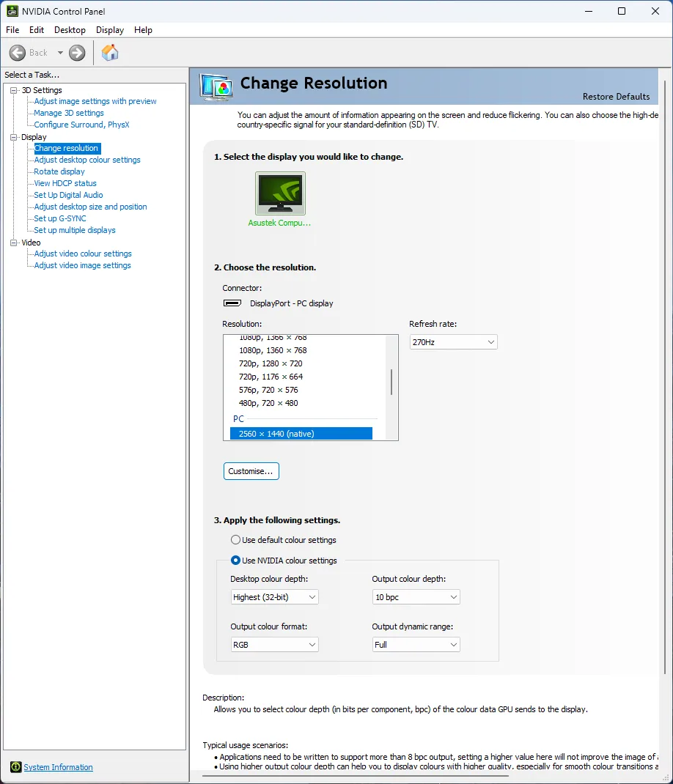Open the Output colour depth dropdown
The image size is (673, 784).
click(416, 597)
